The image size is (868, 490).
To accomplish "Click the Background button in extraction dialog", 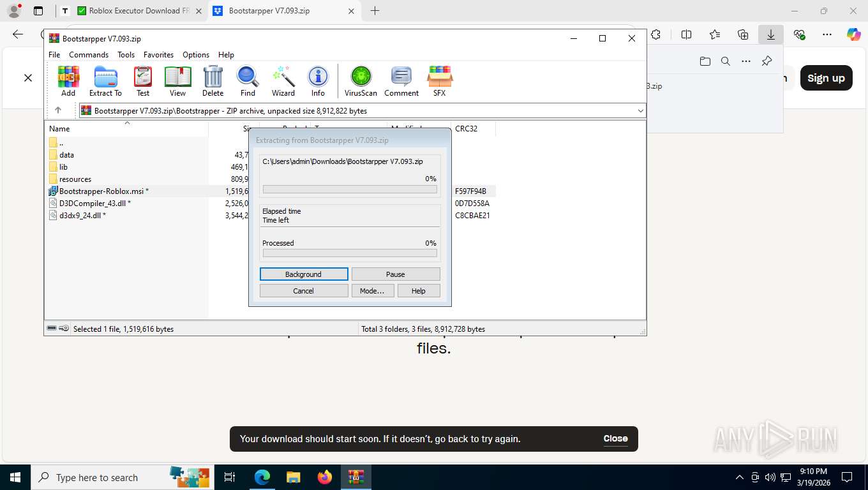I will [304, 274].
